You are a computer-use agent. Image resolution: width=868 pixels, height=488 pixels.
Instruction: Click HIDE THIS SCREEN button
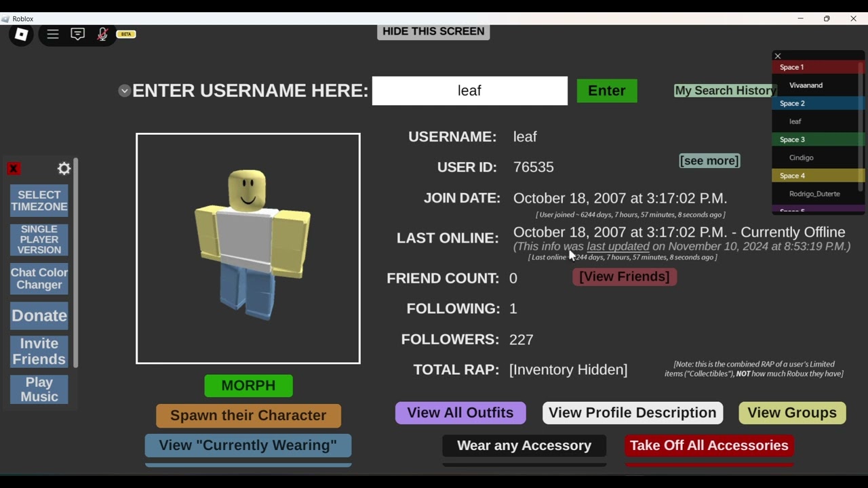(433, 32)
